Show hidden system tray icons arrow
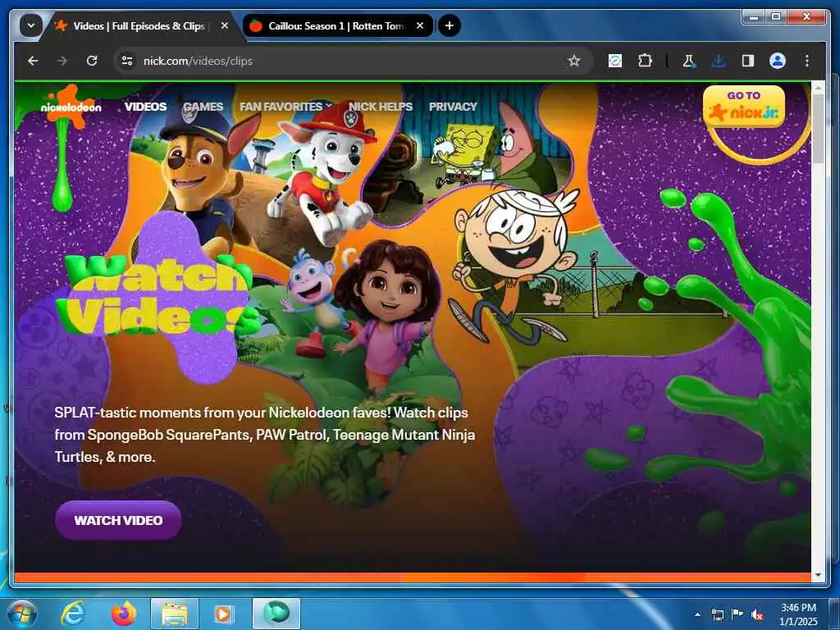 tap(697, 614)
